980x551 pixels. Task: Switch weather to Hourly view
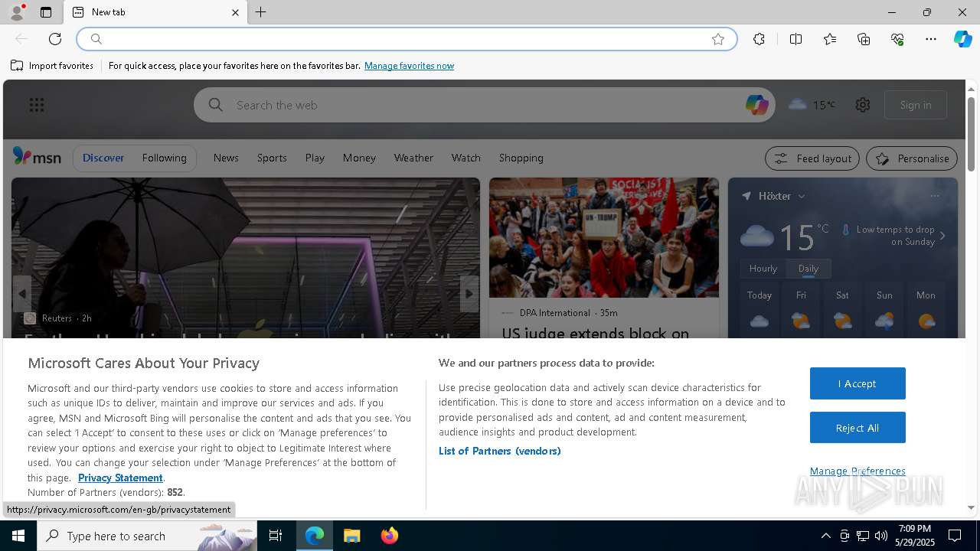(763, 269)
